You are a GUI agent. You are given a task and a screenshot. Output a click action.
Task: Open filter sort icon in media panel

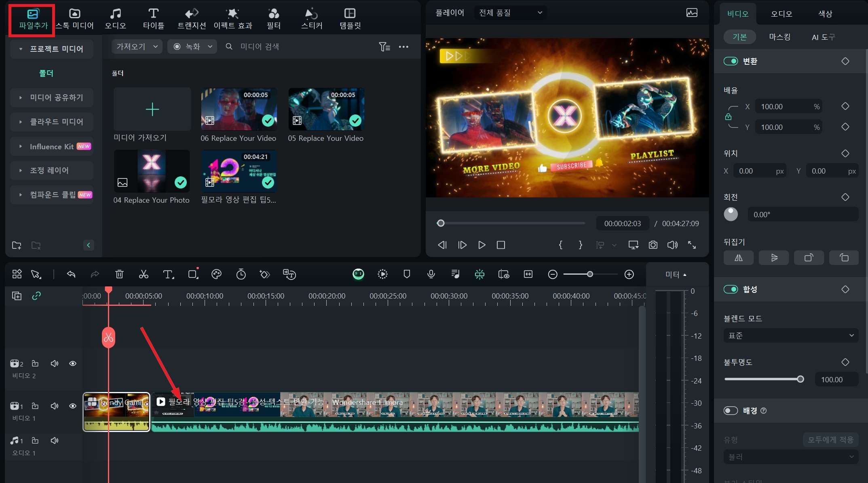[384, 47]
